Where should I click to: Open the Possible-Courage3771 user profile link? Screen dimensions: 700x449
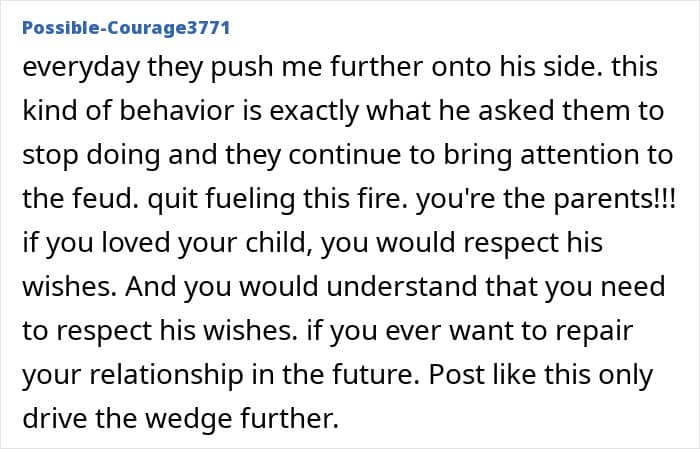126,27
